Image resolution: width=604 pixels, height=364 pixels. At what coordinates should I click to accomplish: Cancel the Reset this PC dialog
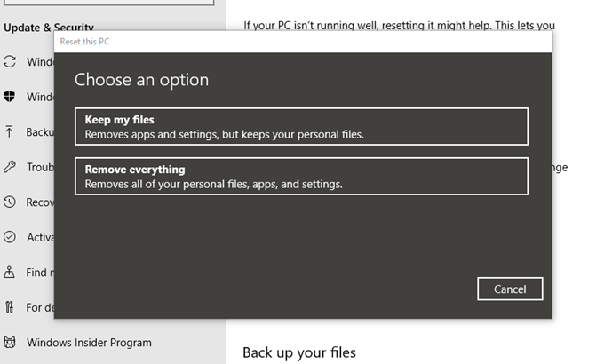510,289
